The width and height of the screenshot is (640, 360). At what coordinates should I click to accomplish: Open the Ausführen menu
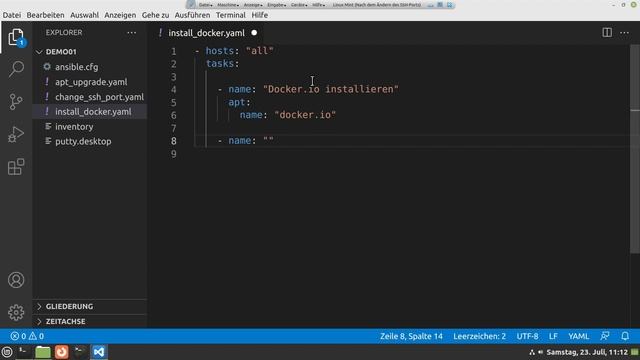click(192, 15)
